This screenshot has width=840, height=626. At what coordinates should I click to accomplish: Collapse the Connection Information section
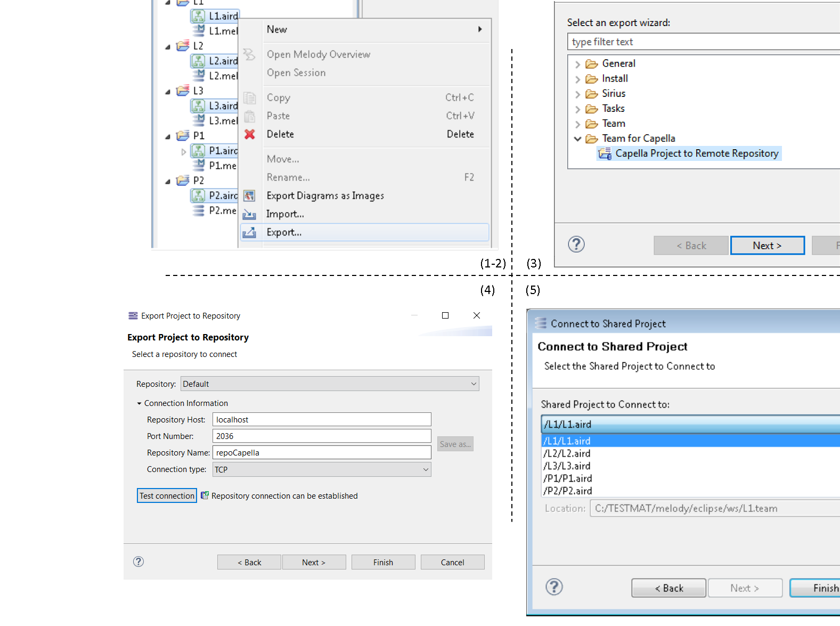point(140,403)
